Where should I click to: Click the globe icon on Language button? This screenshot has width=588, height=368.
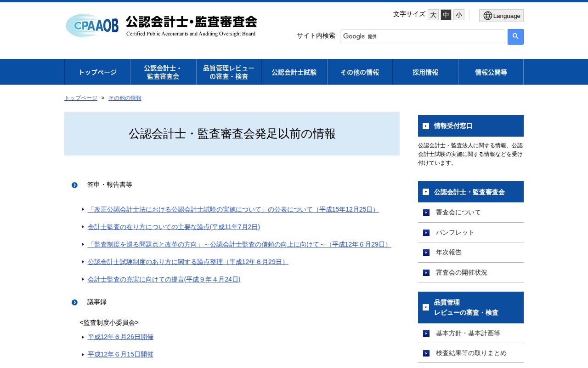tap(488, 16)
